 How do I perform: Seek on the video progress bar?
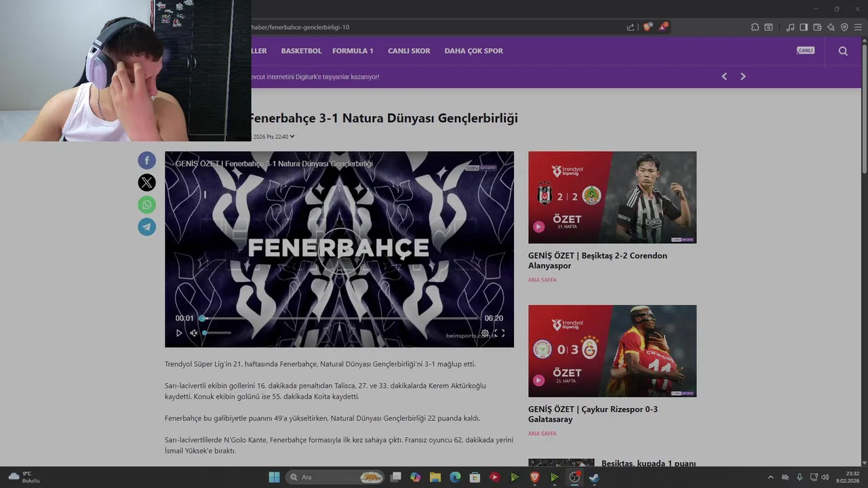[x=339, y=318]
